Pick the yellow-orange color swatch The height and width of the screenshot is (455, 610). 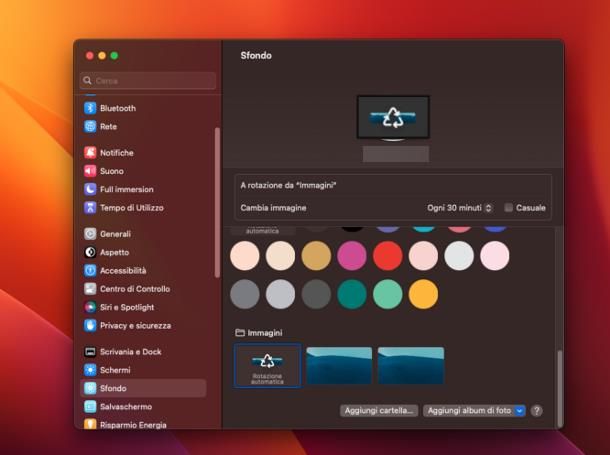pos(423,294)
